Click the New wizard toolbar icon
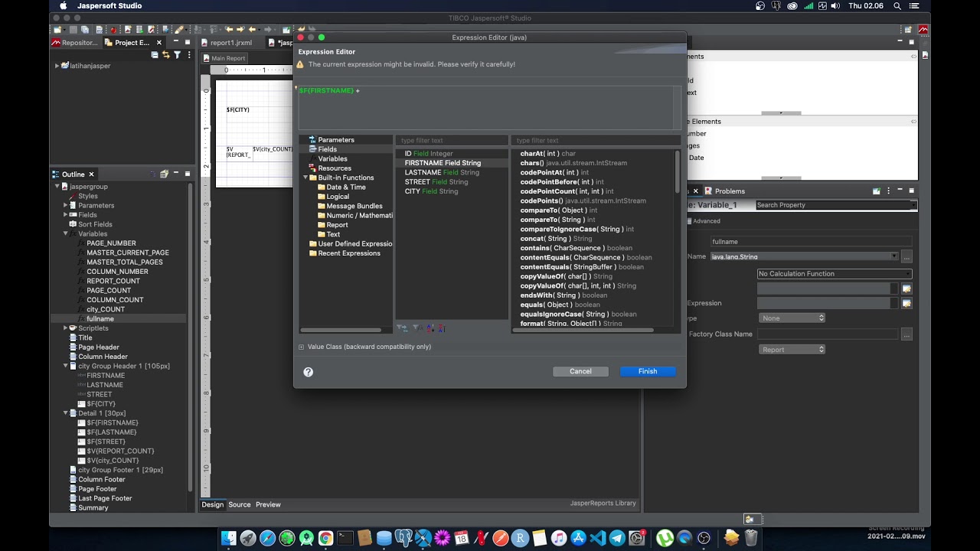 tap(57, 30)
